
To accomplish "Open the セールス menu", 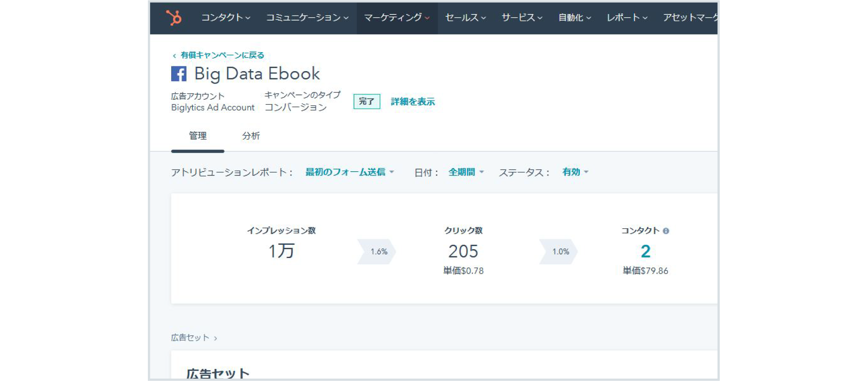I will [x=465, y=18].
